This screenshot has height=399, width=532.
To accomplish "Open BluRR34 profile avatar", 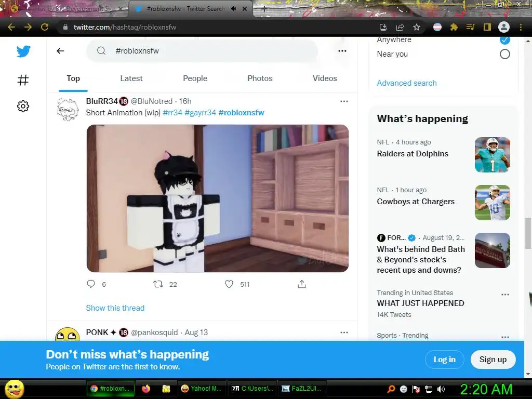I will [68, 109].
